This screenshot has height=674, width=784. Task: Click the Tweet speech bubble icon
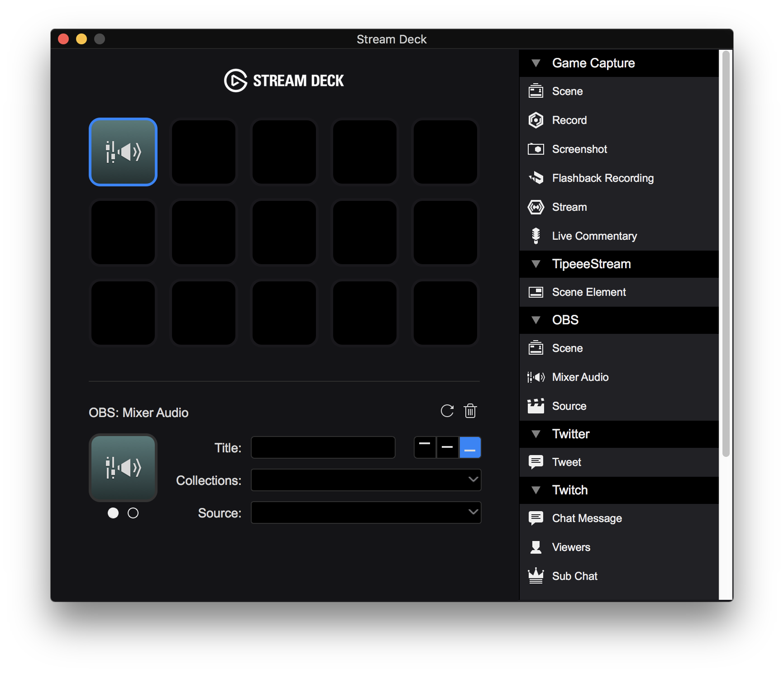(x=536, y=462)
